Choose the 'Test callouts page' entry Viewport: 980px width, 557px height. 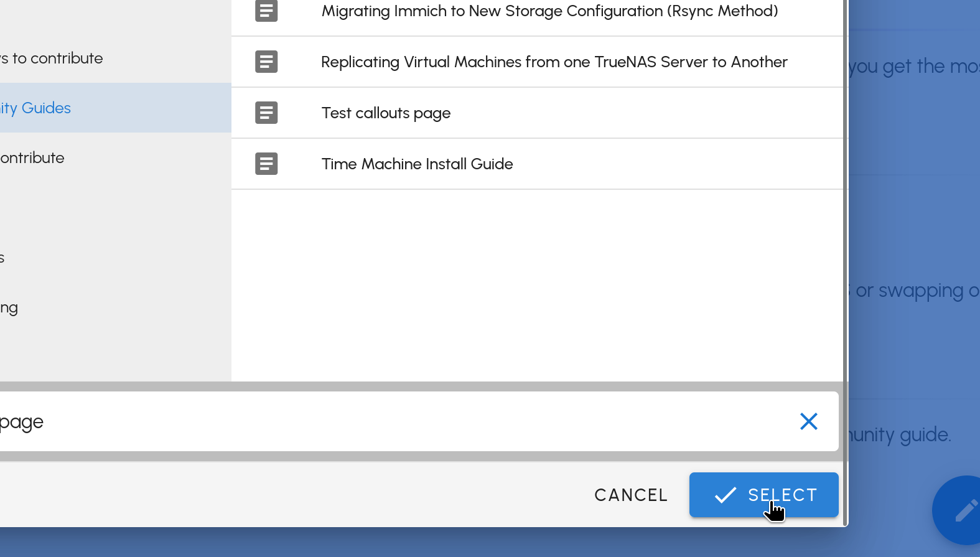click(536, 113)
